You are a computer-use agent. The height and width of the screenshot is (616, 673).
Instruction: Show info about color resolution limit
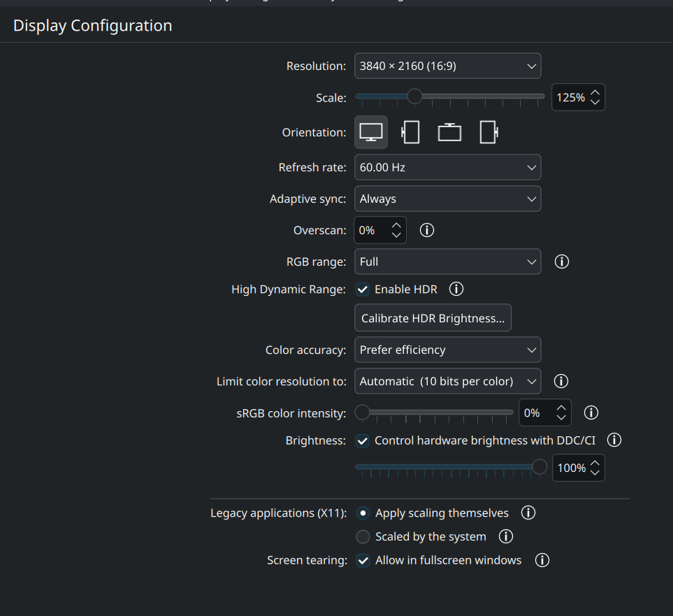(561, 381)
